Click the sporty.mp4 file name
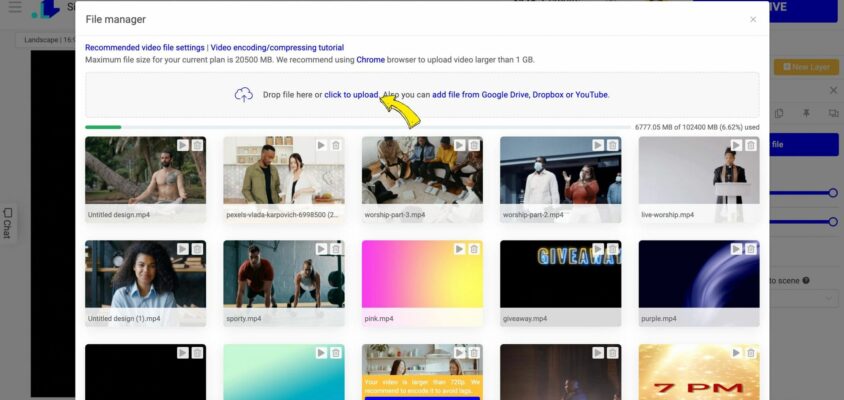This screenshot has height=400, width=844. pyautogui.click(x=244, y=319)
